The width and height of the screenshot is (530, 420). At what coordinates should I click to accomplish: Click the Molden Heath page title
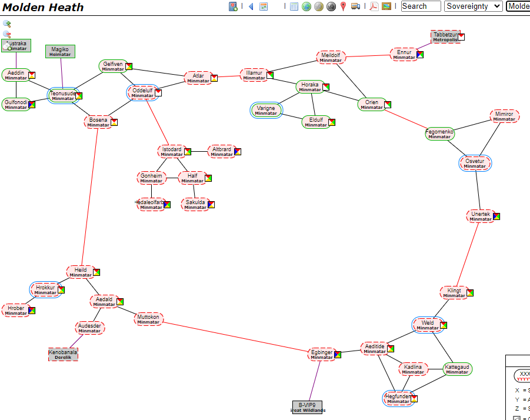[43, 8]
